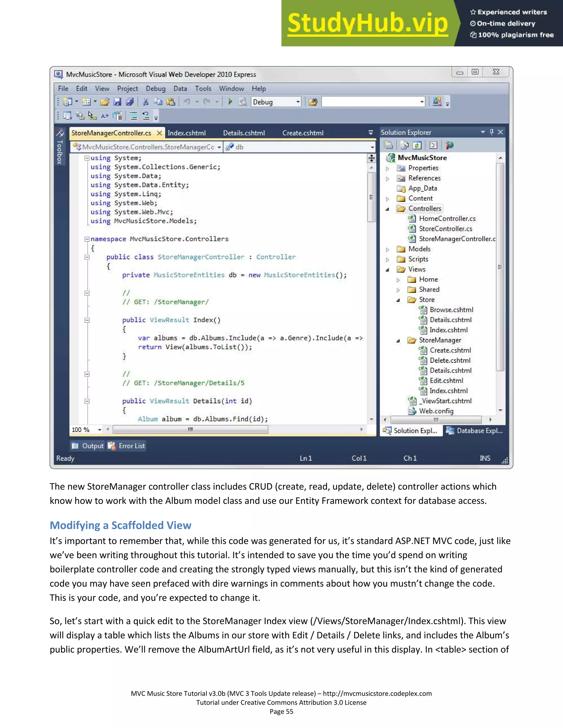
Task: Click the Comment Selection lines icon
Action: pyautogui.click(x=134, y=116)
